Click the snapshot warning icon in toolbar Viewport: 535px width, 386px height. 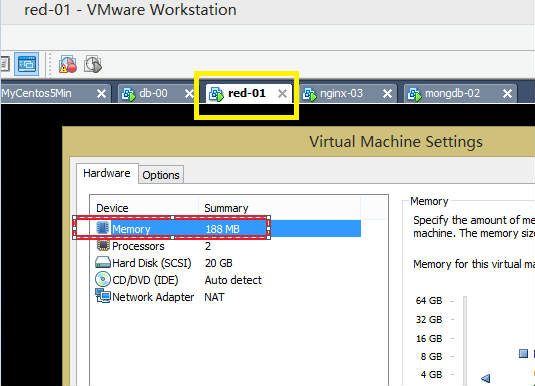[68, 64]
